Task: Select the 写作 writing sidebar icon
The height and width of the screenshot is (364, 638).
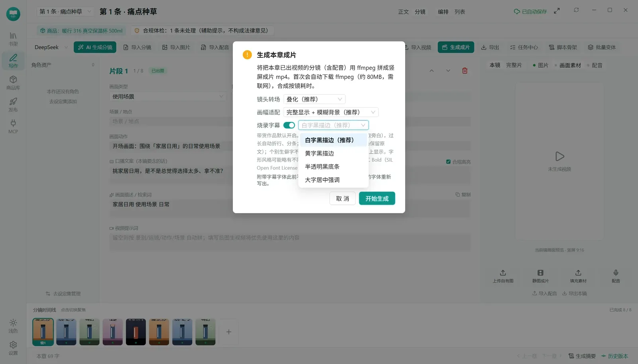Action: click(x=13, y=61)
